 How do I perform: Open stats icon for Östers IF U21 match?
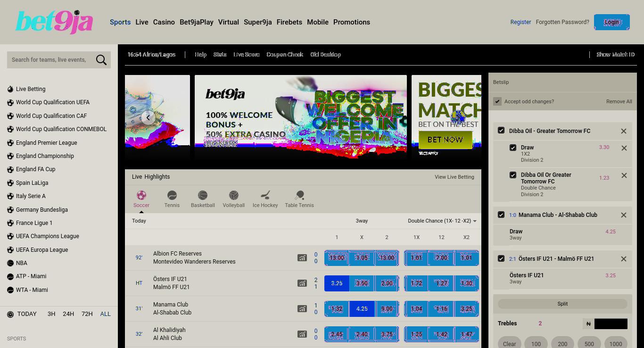click(302, 283)
